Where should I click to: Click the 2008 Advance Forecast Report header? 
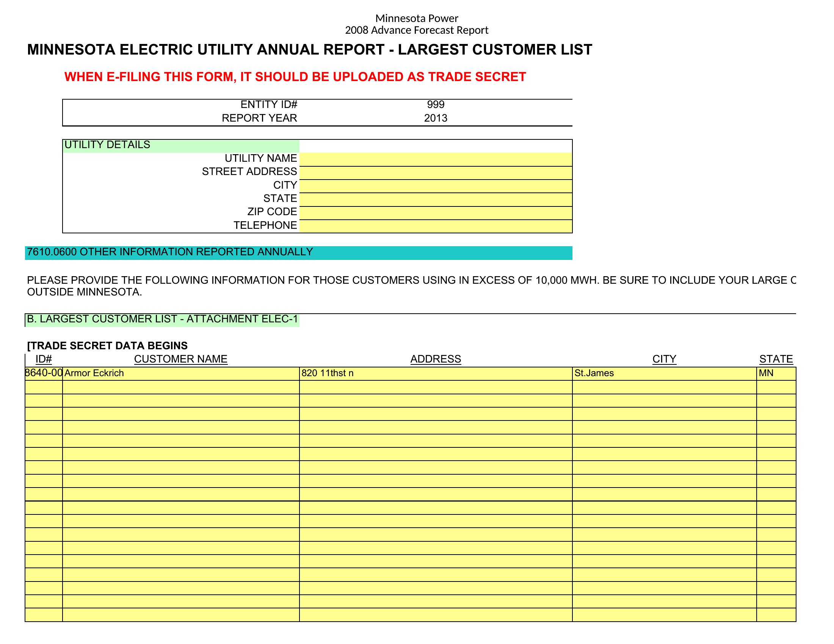coord(417,30)
